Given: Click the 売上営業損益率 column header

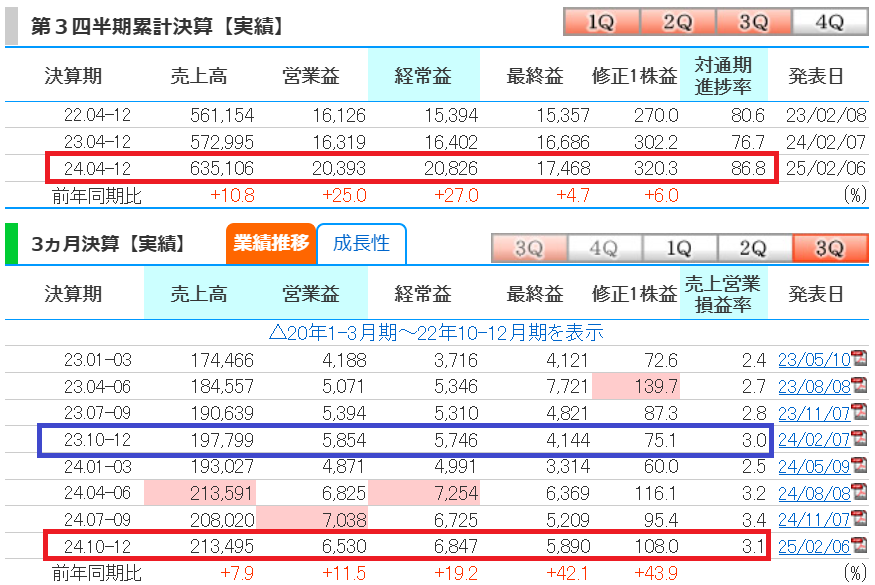Looking at the screenshot, I should [723, 294].
